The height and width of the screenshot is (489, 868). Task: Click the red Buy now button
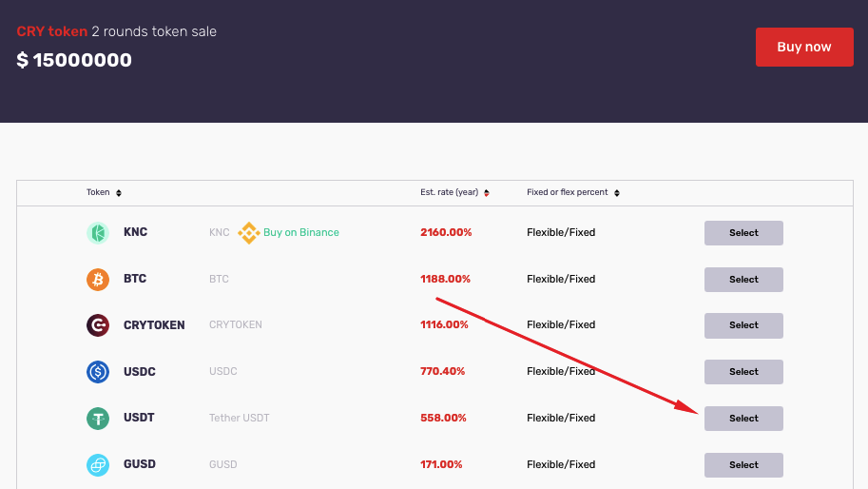(804, 47)
